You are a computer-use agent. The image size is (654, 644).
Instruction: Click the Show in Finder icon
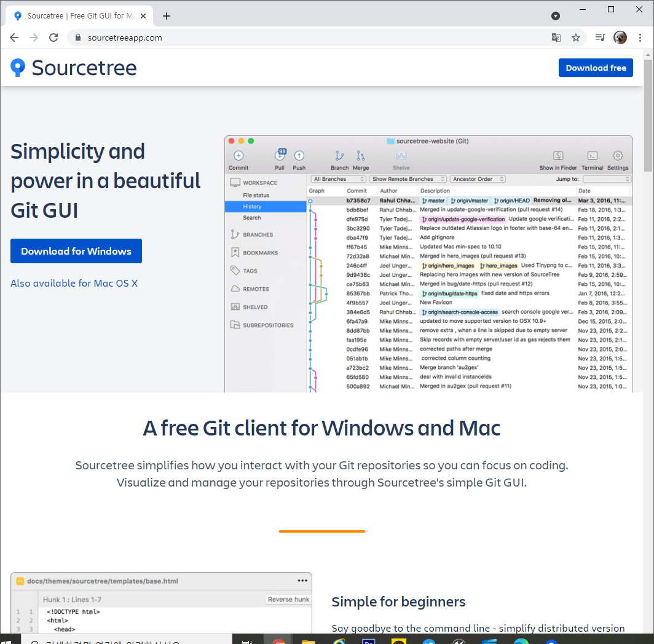coord(558,156)
